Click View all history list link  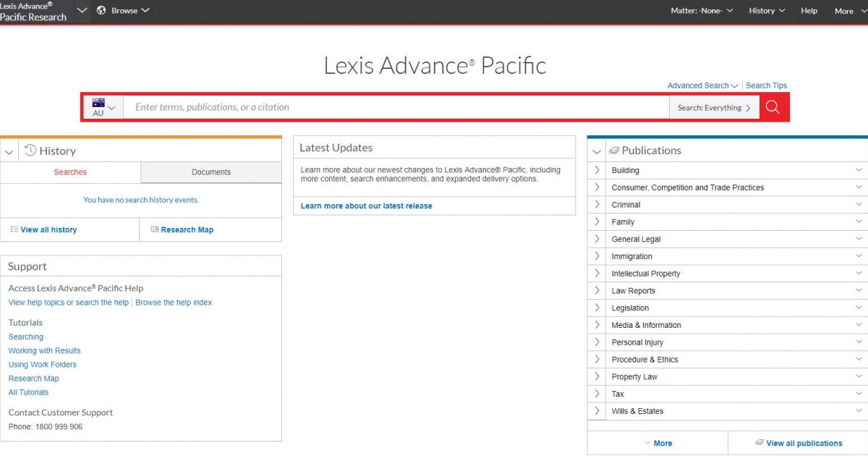pyautogui.click(x=43, y=229)
